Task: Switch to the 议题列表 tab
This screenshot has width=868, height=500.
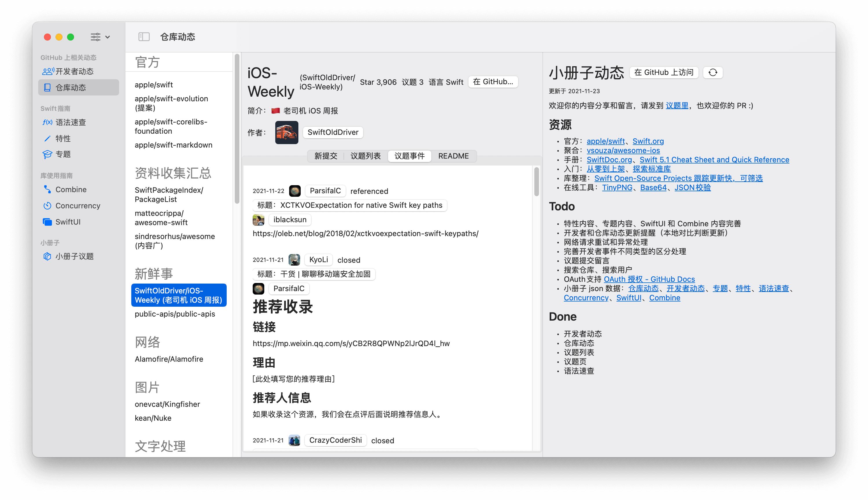Action: pyautogui.click(x=365, y=156)
